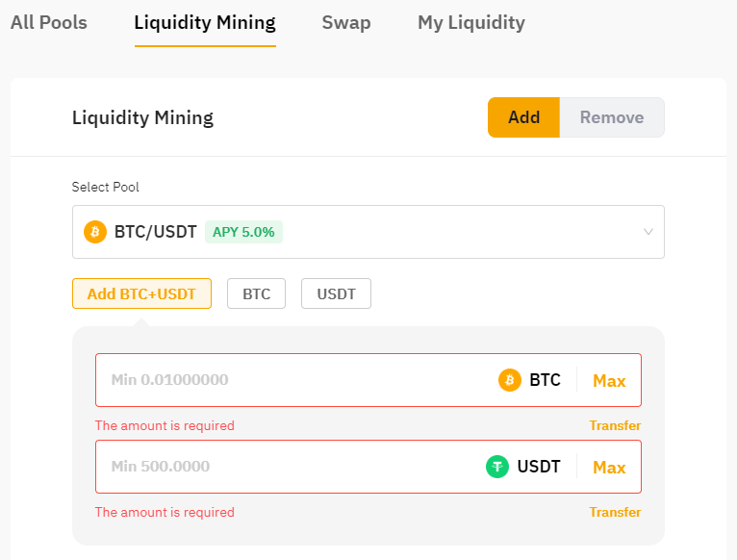Click Transfer link under USDT field
Screen dimensions: 737x560
615,512
